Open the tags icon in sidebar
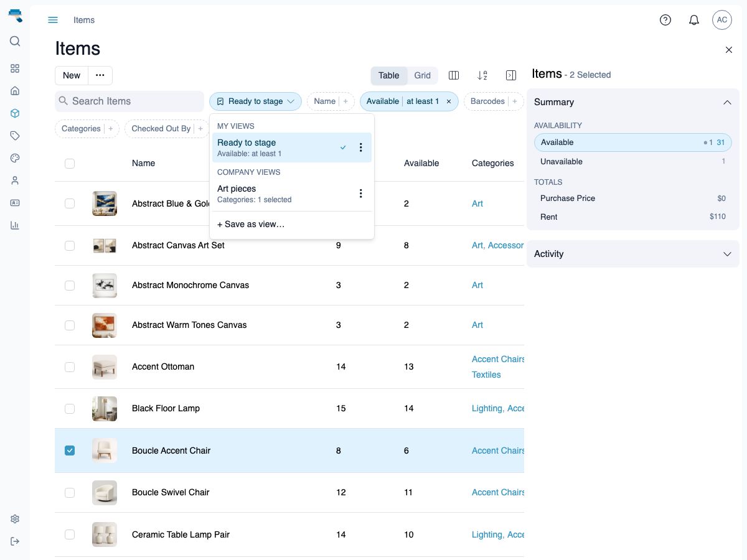 point(15,136)
